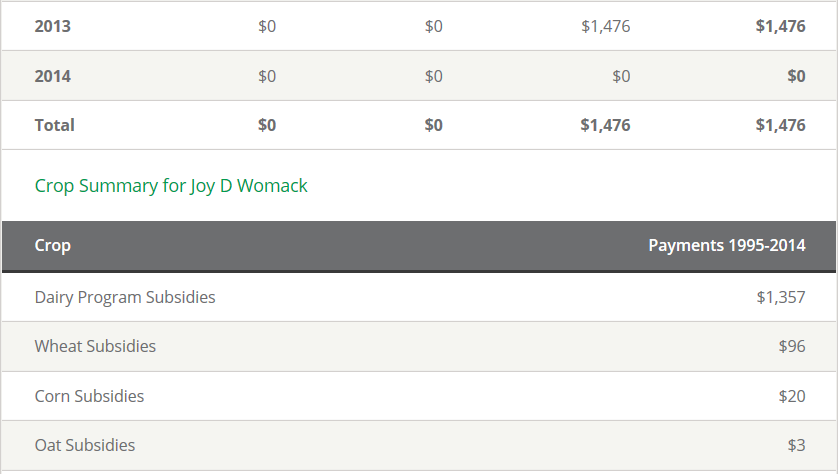Click the Crop column header
Screen dimensions: 839x474
[52, 245]
